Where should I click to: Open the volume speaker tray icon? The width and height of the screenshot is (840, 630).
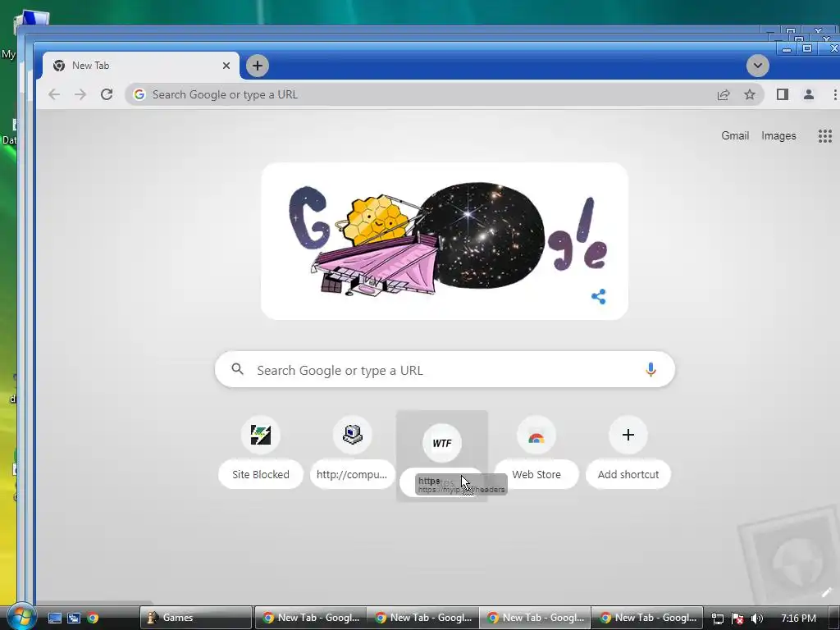(757, 619)
